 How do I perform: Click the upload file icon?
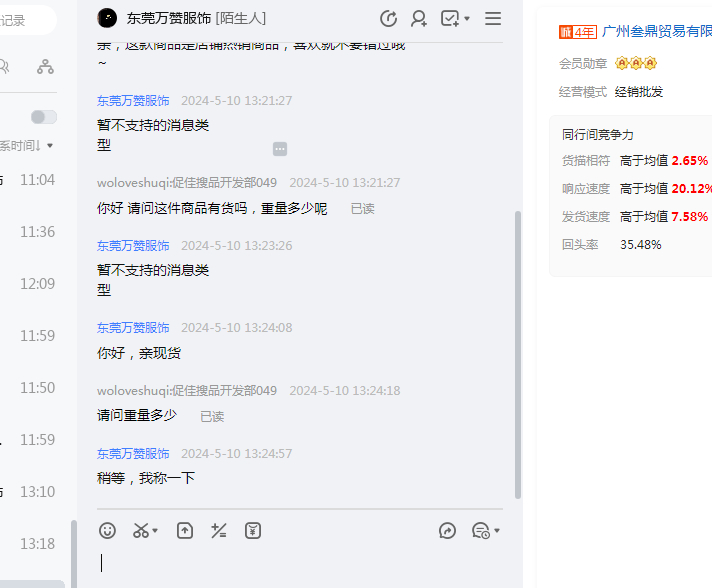click(185, 530)
